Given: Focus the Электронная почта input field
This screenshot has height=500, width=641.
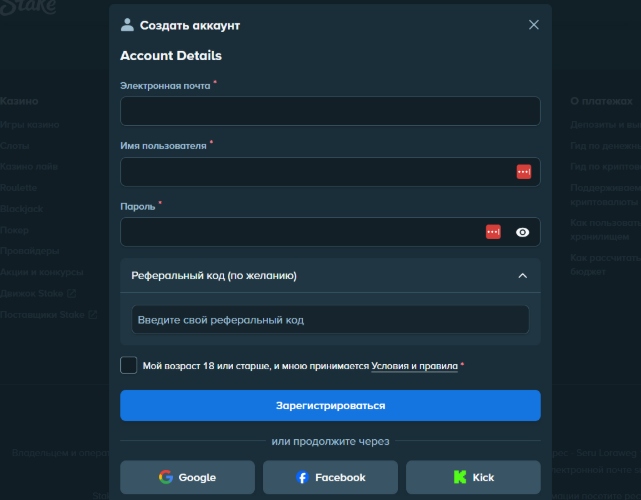Looking at the screenshot, I should tap(330, 111).
